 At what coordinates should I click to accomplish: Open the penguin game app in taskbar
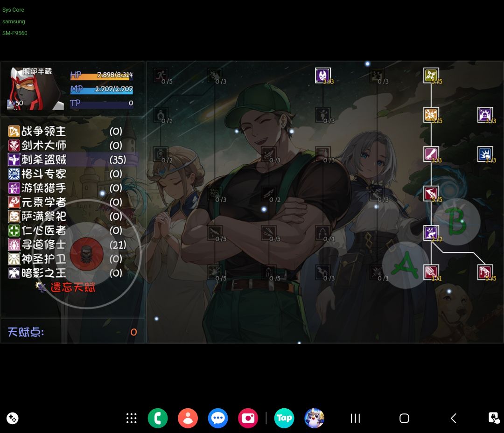click(314, 418)
